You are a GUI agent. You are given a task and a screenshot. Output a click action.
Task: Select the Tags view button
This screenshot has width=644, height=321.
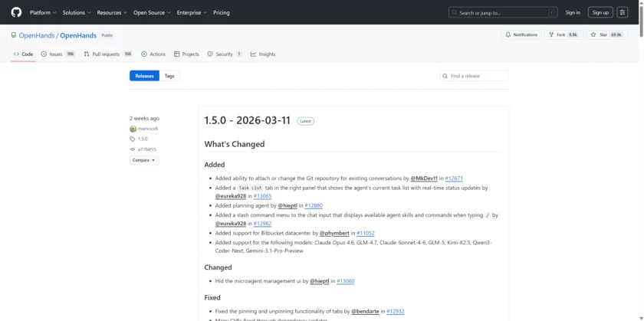point(169,76)
